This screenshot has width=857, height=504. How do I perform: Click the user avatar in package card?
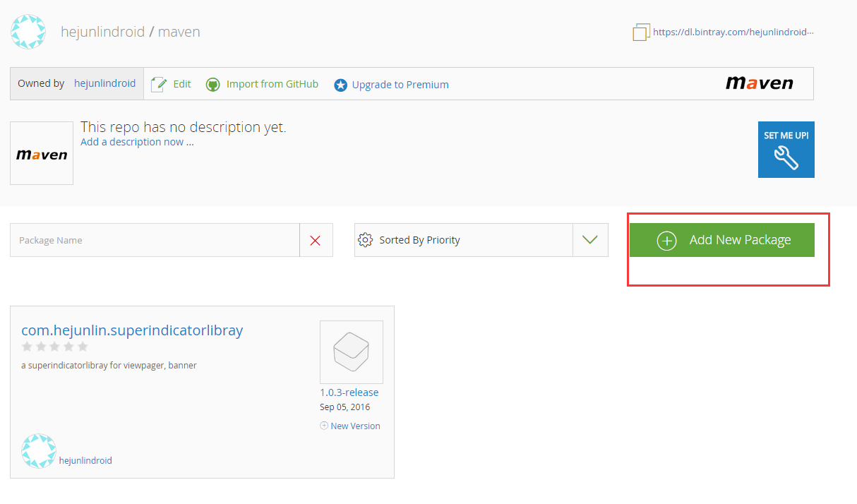(x=38, y=451)
